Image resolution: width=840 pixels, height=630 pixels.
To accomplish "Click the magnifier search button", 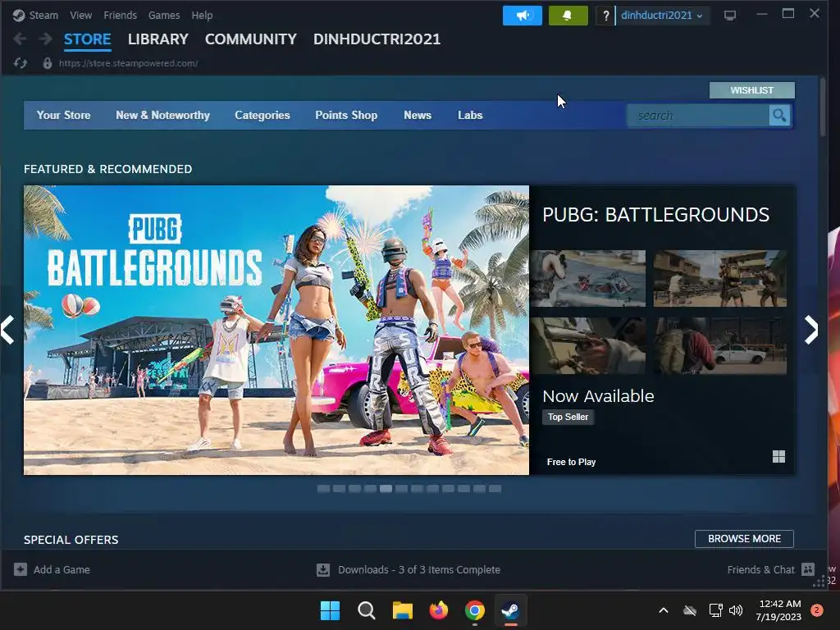I will [779, 115].
